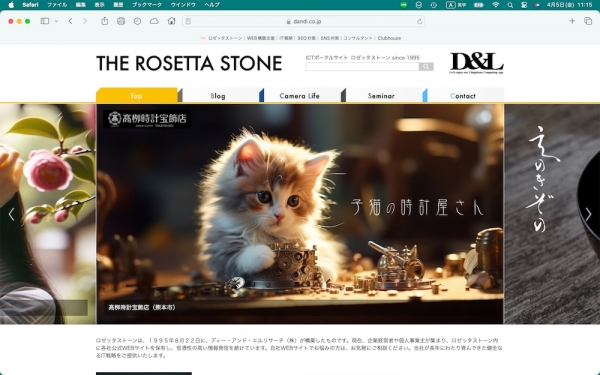Viewport: 600px width, 375px height.
Task: Show next carousel slide
Action: click(588, 214)
